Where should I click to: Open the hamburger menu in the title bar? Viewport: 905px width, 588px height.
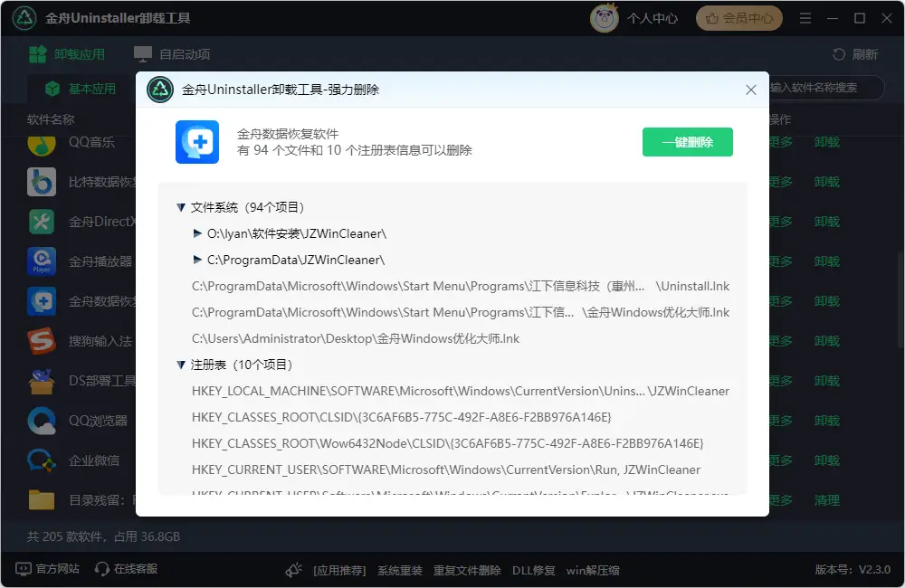tap(805, 17)
